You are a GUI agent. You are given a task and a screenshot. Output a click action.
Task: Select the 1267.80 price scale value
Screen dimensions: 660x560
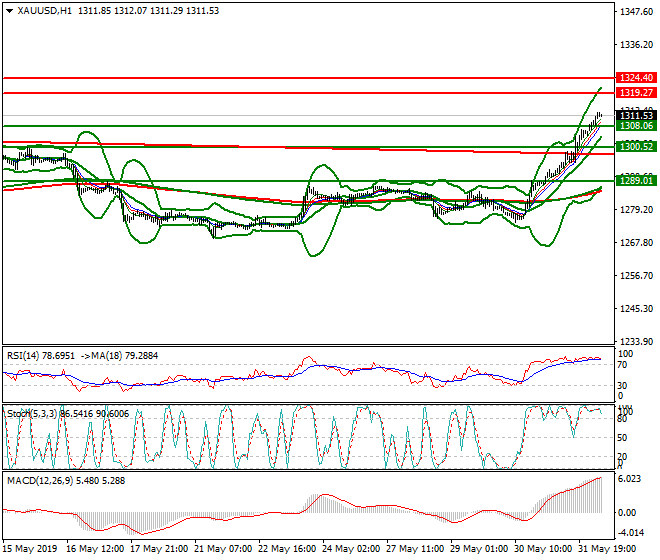click(x=636, y=243)
